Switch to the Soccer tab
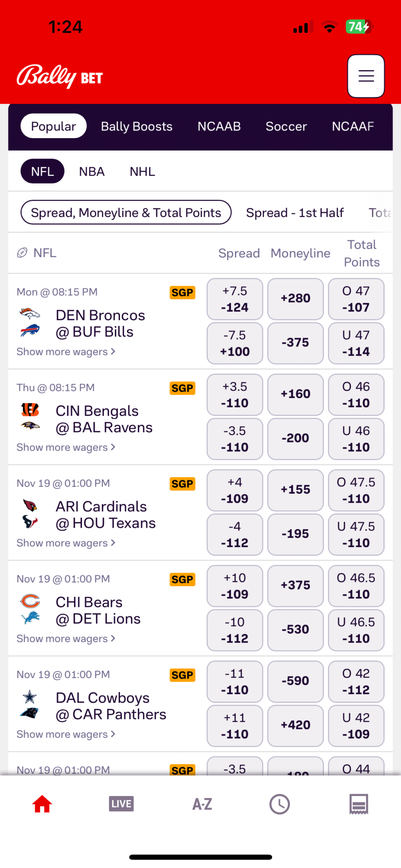401x868 pixels. [x=286, y=126]
